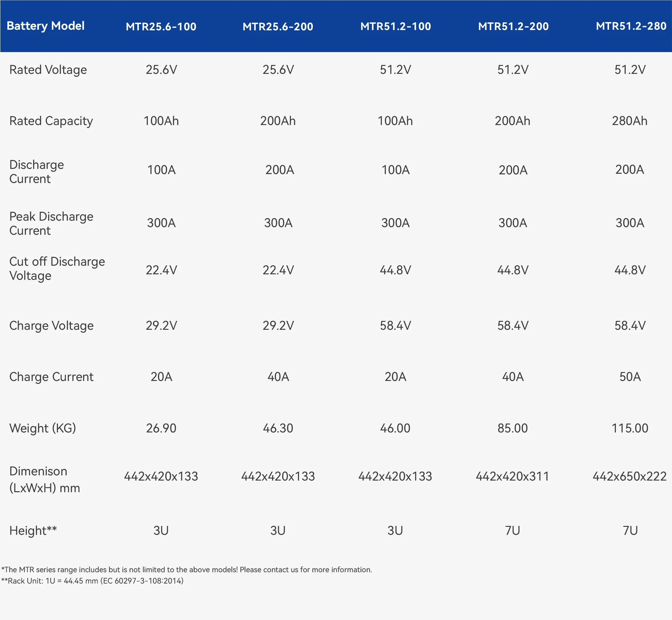Select the Rated Capacity row label
Screen dimensions: 672x620
pos(51,121)
